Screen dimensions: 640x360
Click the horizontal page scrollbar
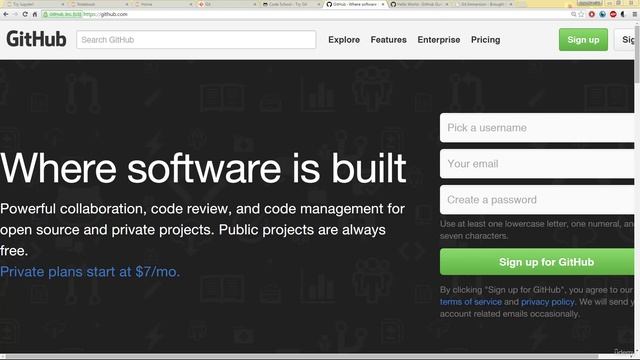pos(302,357)
